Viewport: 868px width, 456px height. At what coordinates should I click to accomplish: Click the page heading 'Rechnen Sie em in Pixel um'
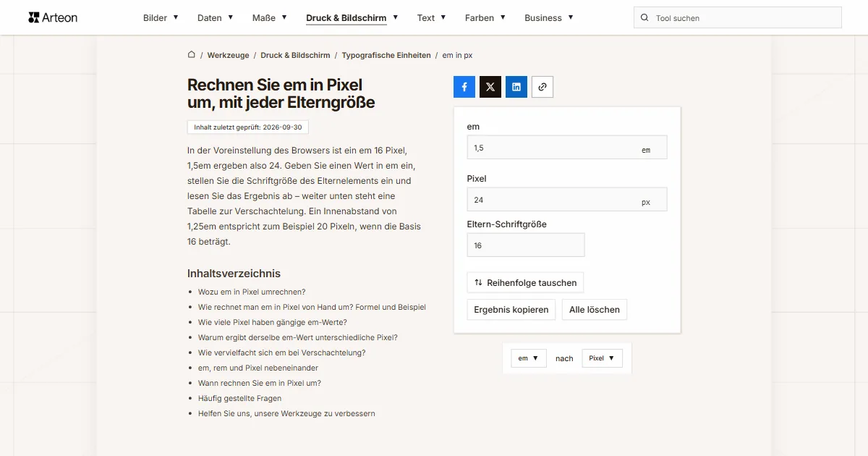281,94
